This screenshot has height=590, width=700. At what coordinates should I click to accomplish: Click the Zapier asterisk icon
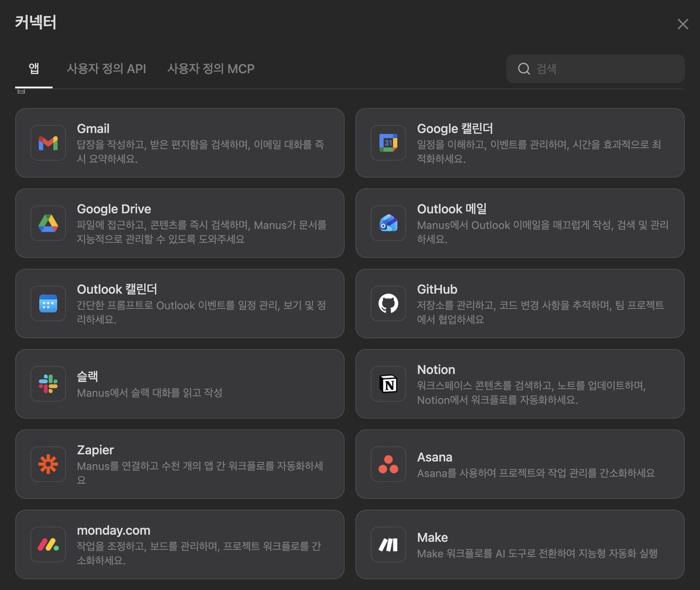tap(48, 465)
